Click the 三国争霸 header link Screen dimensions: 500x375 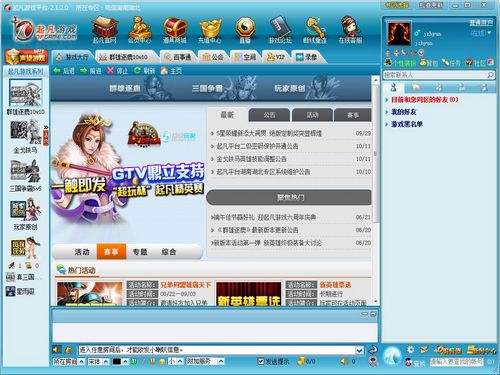[207, 88]
